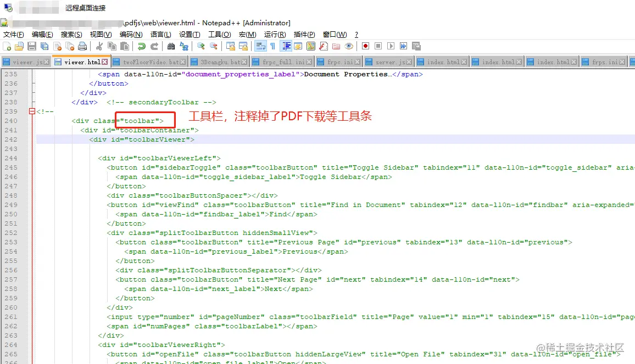Click the Close All documents toolbar icon
The width and height of the screenshot is (635, 364).
70,46
